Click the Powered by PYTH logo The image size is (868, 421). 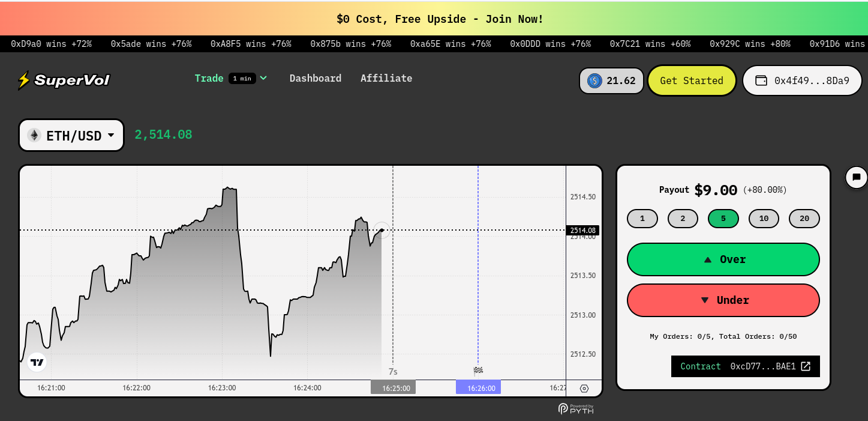[575, 409]
